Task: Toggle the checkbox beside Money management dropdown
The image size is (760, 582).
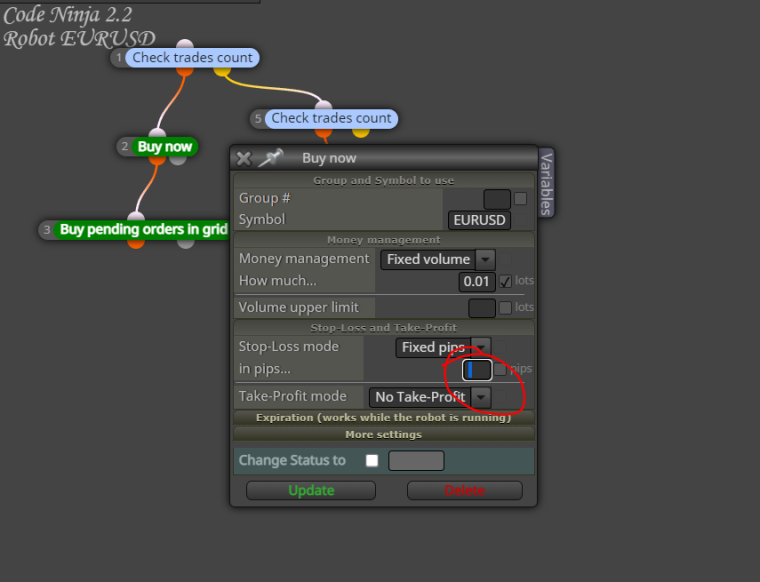Action: point(505,259)
